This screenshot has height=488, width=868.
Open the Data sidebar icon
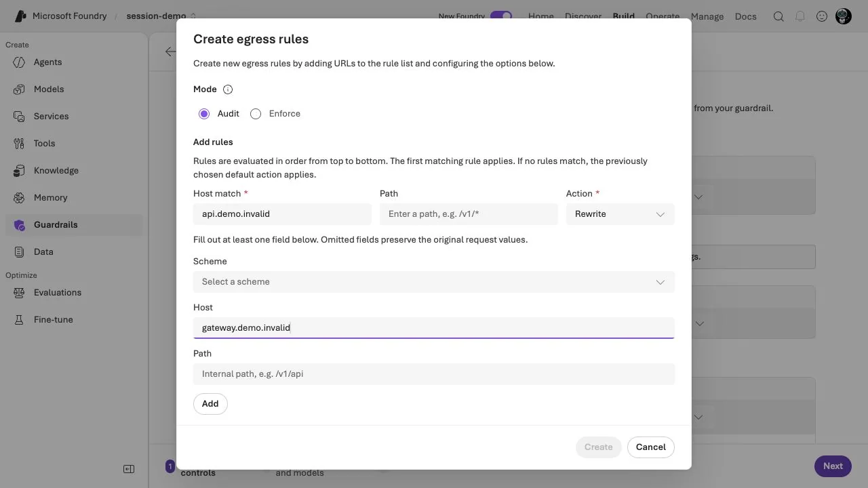(20, 252)
